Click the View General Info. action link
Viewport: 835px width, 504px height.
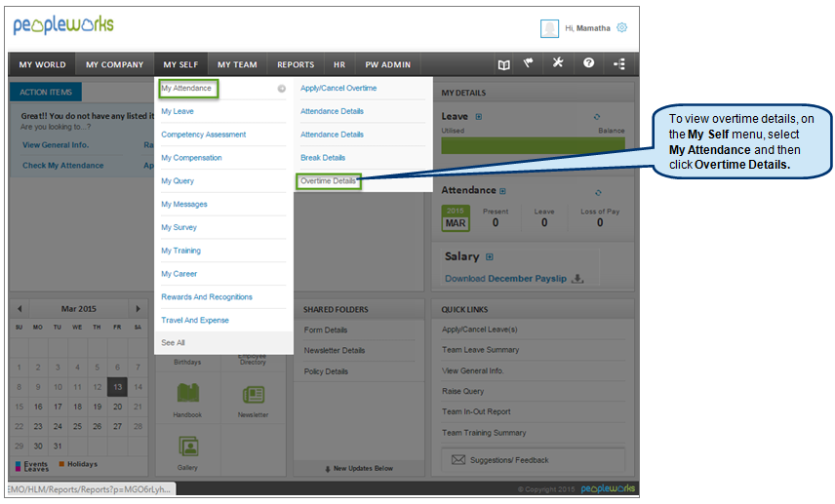pyautogui.click(x=56, y=144)
